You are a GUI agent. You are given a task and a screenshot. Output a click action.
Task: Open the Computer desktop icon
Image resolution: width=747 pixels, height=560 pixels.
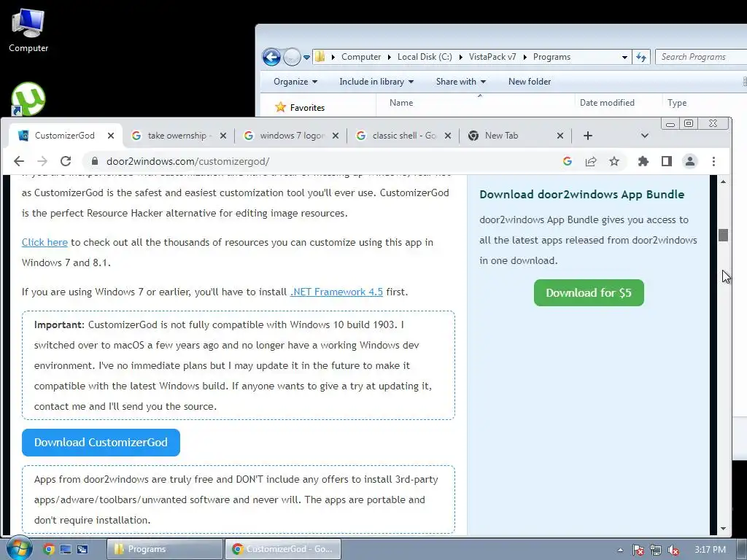[x=28, y=31]
